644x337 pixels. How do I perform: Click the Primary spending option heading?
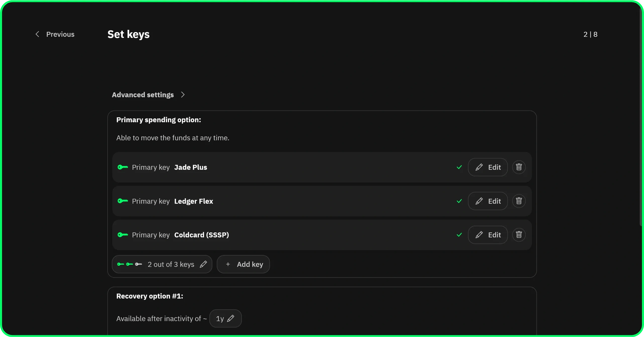[x=158, y=120]
